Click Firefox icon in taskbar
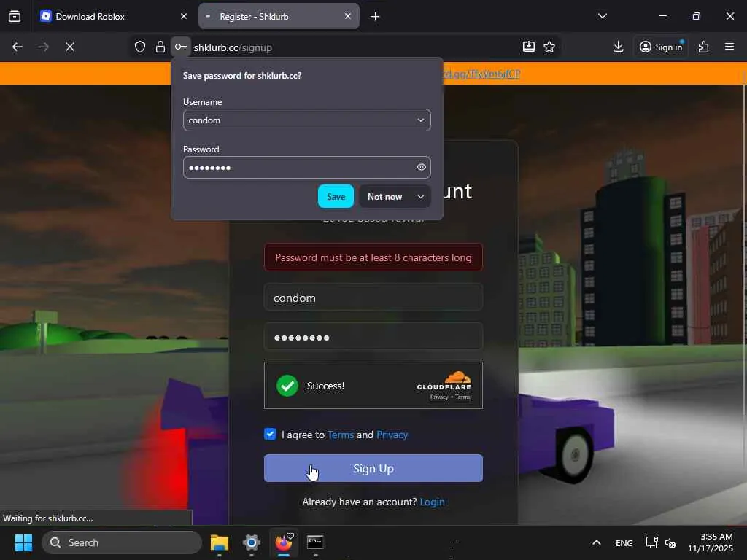Screen dimensions: 747x560 click(284, 542)
